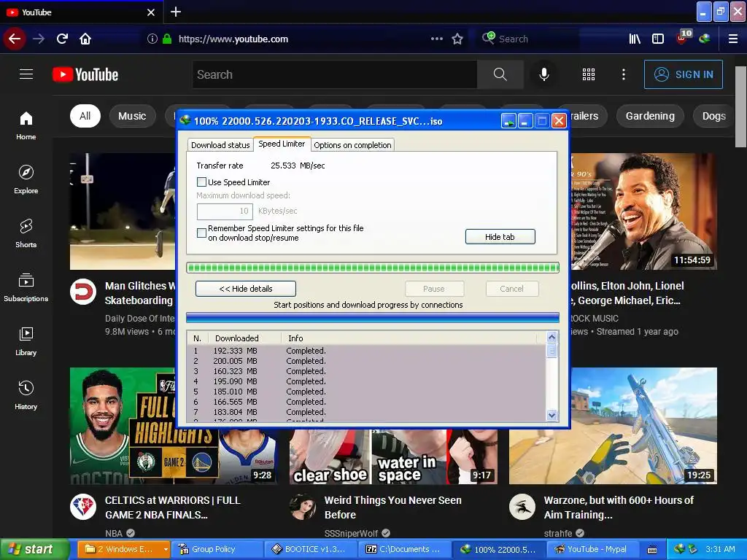Image resolution: width=747 pixels, height=560 pixels.
Task: Open YouTube settings three-dot menu
Action: coord(623,74)
